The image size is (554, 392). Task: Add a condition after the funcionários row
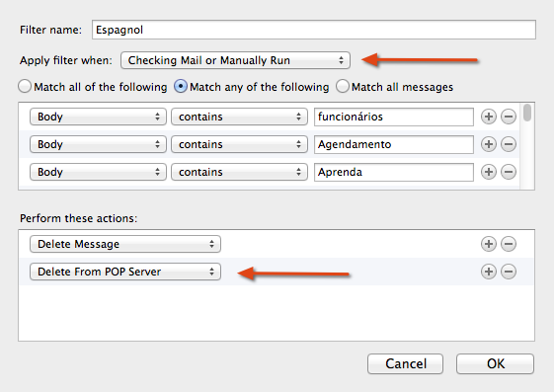point(489,117)
